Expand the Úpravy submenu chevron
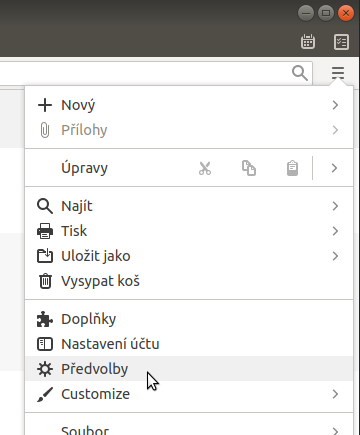The width and height of the screenshot is (360, 435). tap(334, 168)
